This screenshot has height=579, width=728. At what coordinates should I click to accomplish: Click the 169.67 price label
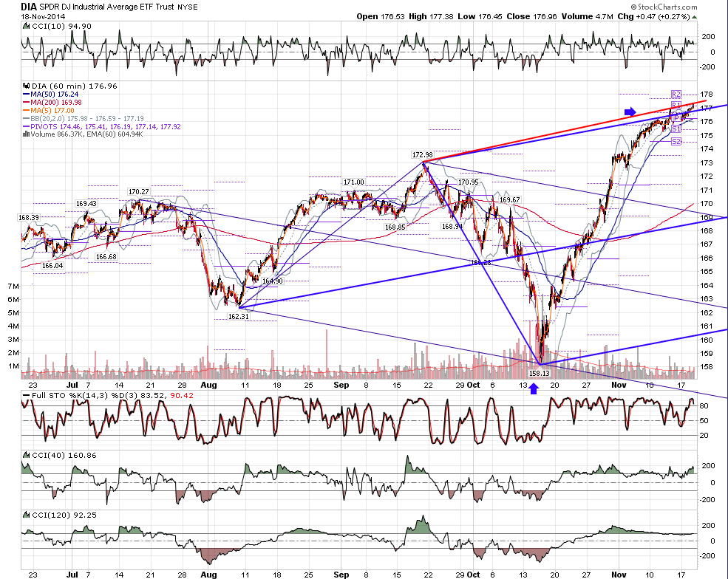[x=509, y=200]
